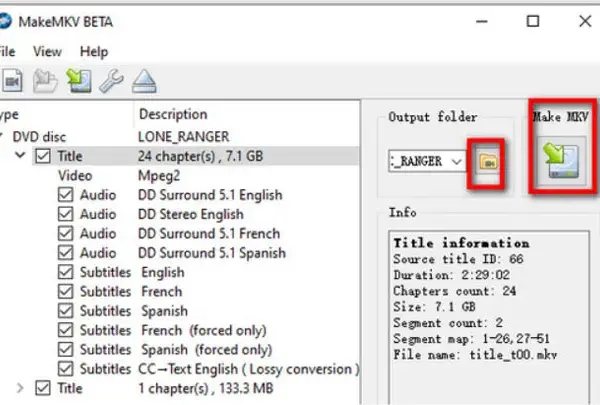The image size is (600, 405).
Task: Toggle CC→Text English subtitles checkbox
Action: [x=65, y=369]
